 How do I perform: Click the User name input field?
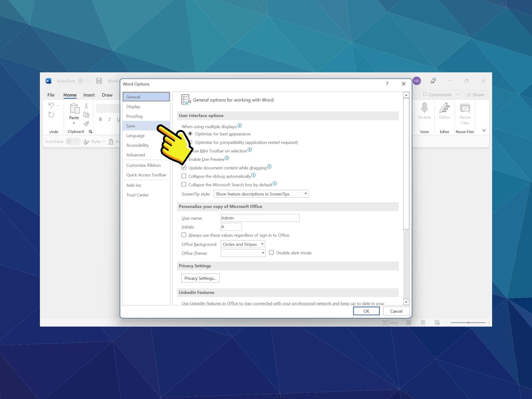coord(259,218)
